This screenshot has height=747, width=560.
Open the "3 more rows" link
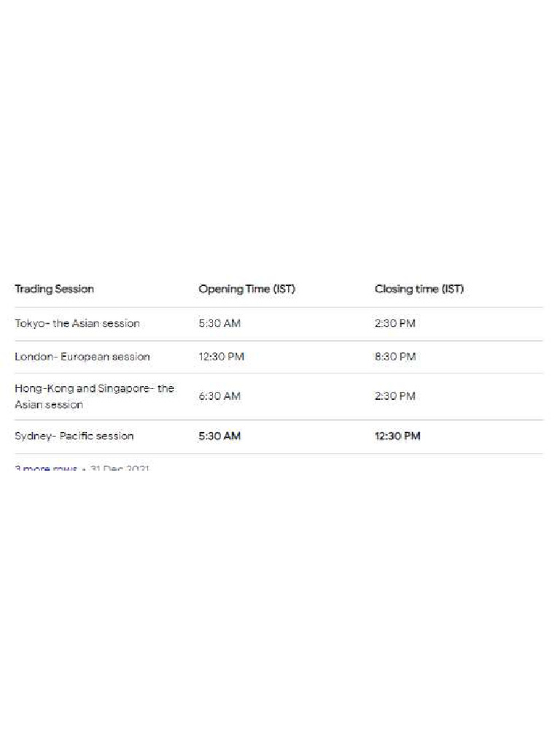point(45,468)
